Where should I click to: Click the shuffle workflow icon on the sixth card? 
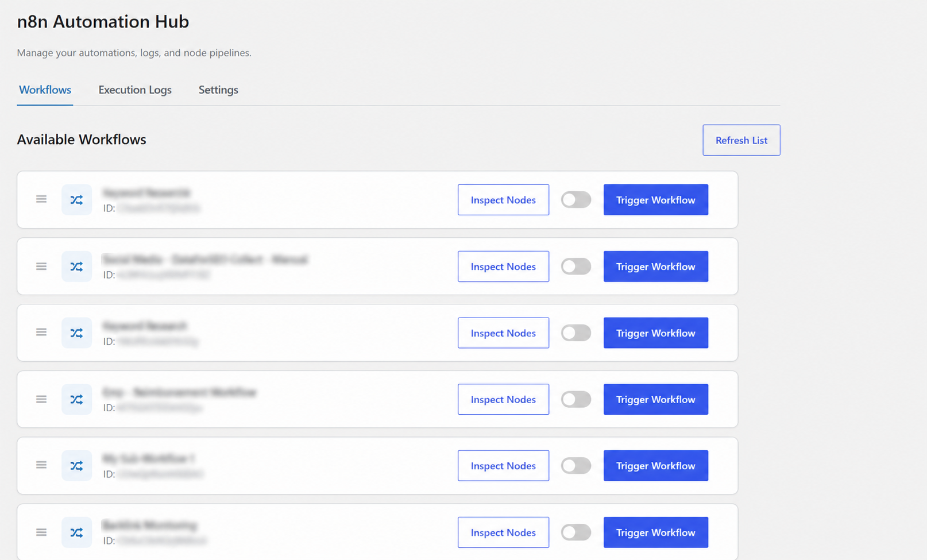(x=76, y=532)
